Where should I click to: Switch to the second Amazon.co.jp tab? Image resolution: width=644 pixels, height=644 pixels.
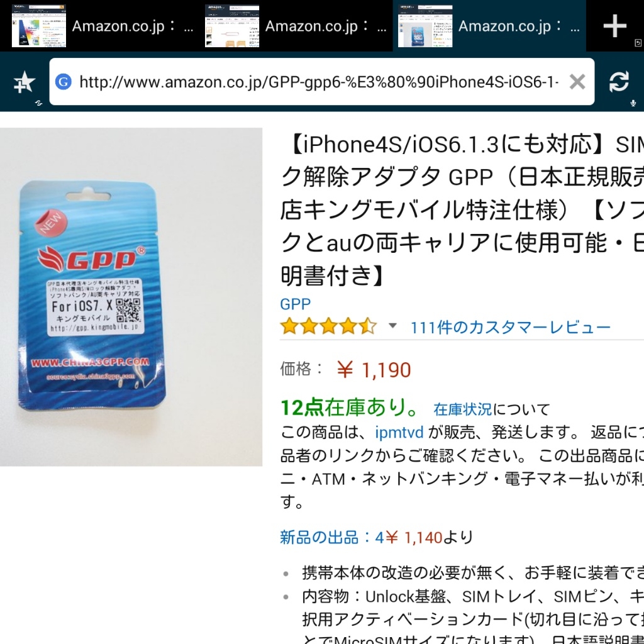coord(296,26)
